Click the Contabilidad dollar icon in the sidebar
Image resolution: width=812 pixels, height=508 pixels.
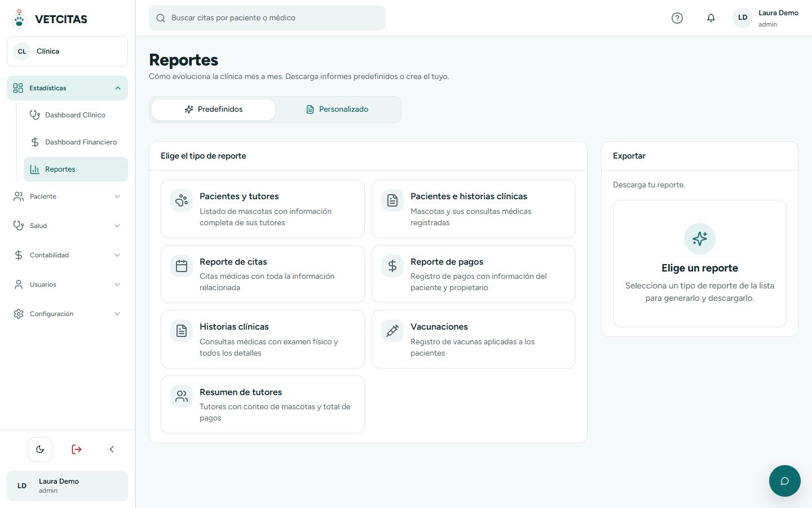tap(19, 255)
